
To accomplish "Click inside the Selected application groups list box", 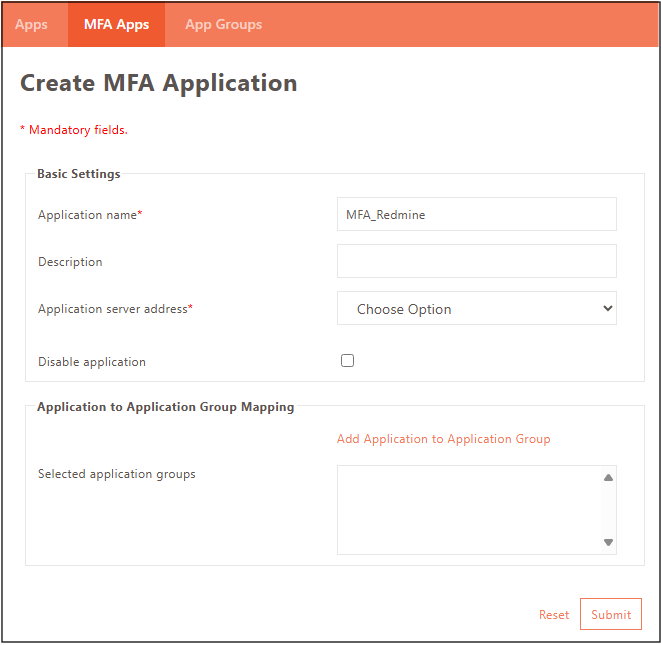I will [468, 509].
